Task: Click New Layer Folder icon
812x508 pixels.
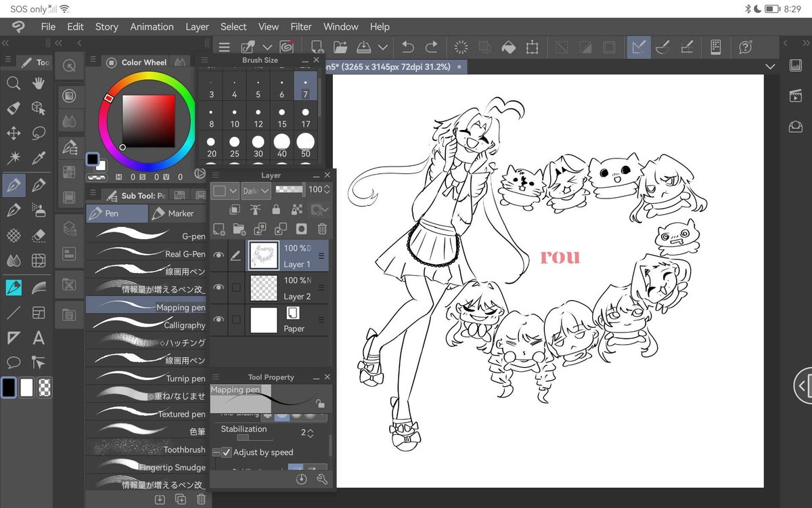Action: (239, 229)
